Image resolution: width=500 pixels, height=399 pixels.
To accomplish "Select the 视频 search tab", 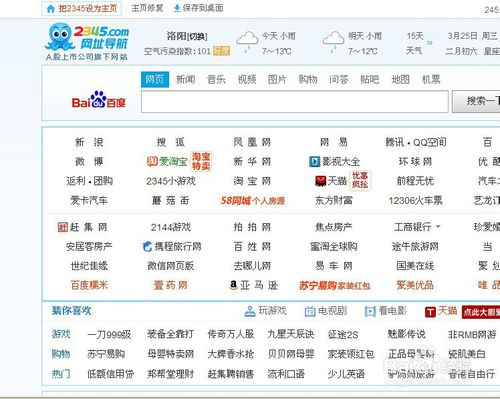I will (247, 79).
